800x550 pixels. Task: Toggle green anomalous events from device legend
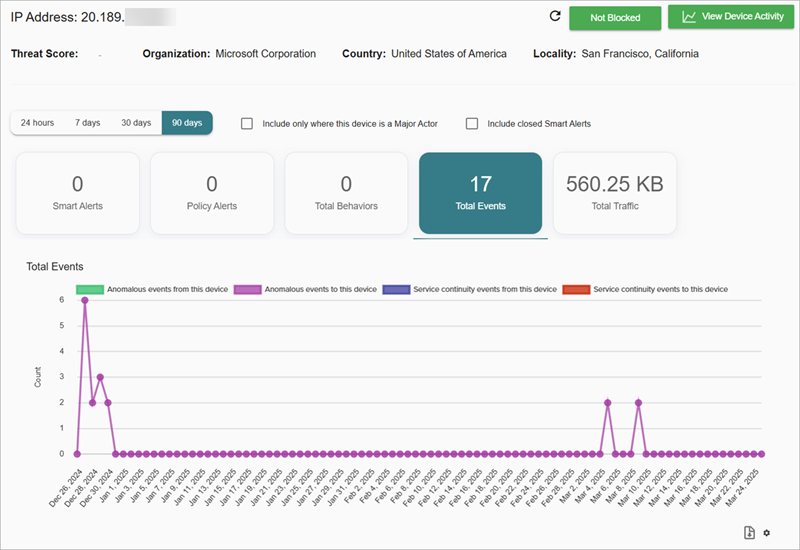91,289
